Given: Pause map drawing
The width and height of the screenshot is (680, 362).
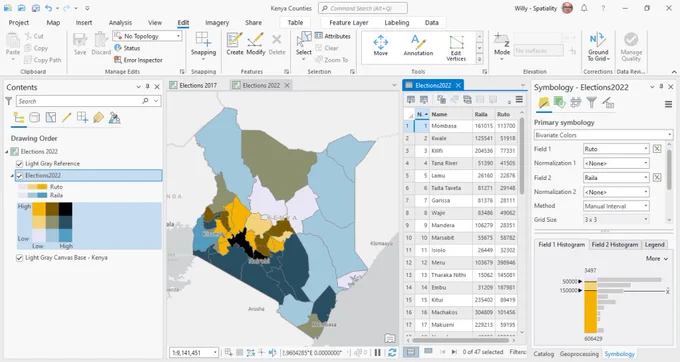Looking at the screenshot, I should pyautogui.click(x=378, y=352).
